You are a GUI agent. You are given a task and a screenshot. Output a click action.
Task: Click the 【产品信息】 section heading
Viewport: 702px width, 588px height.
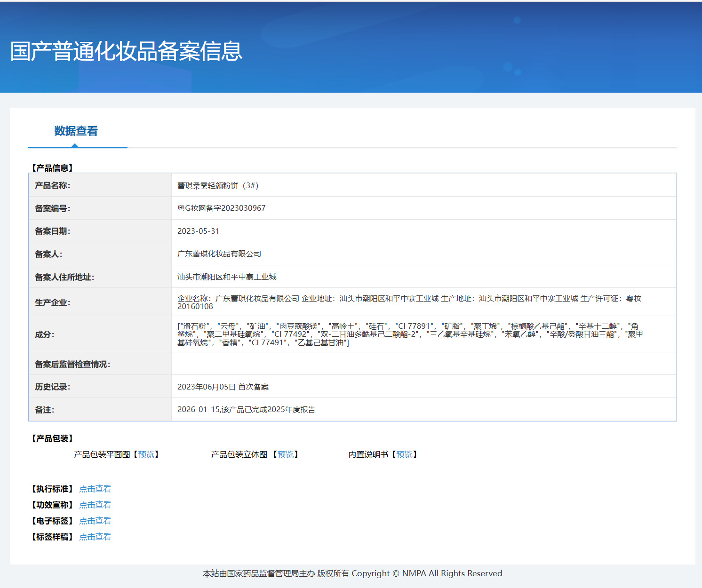click(x=52, y=168)
